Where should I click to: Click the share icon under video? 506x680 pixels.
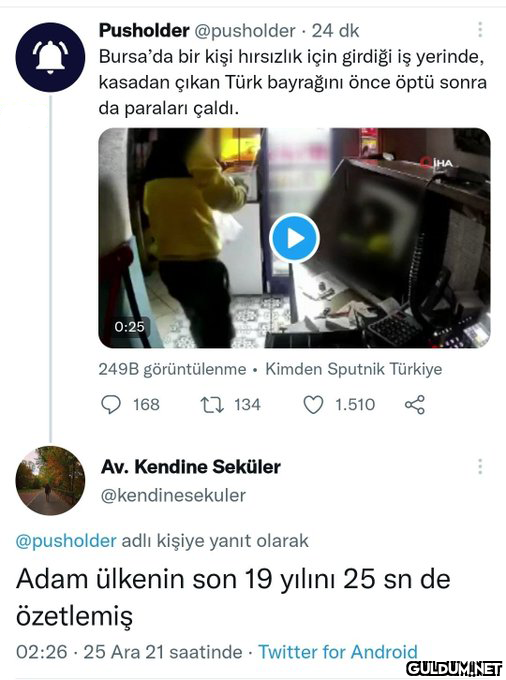click(415, 405)
